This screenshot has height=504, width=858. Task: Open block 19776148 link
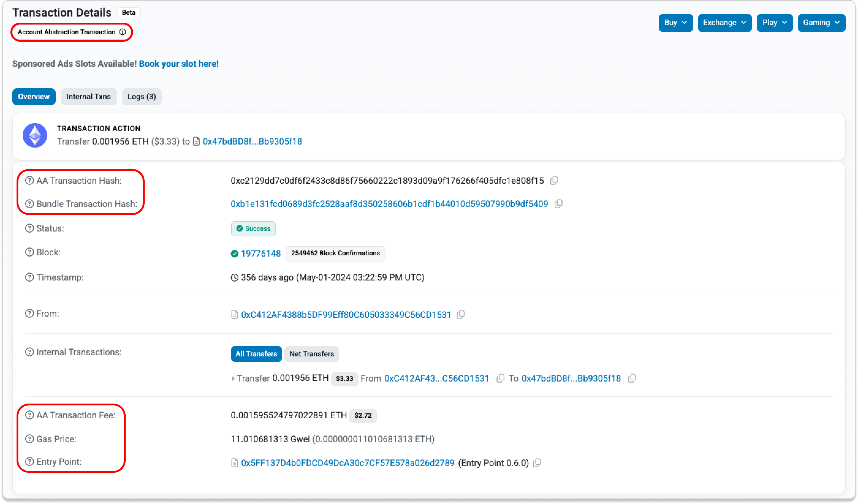(261, 254)
